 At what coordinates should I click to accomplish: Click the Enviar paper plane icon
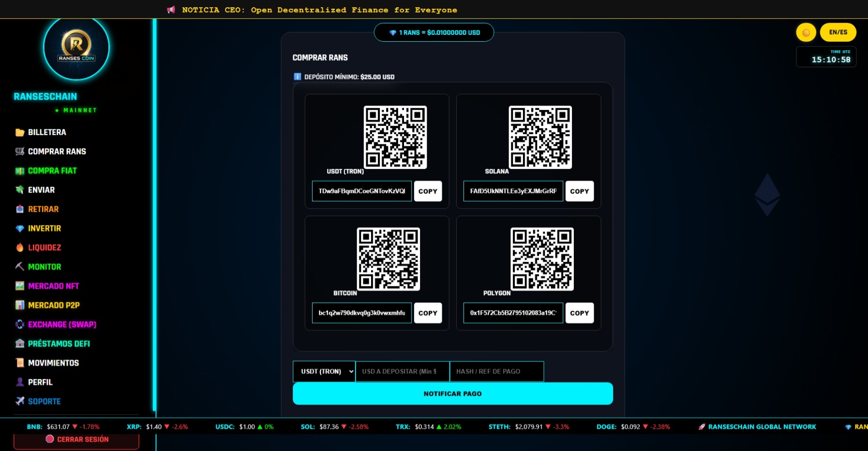coord(19,190)
